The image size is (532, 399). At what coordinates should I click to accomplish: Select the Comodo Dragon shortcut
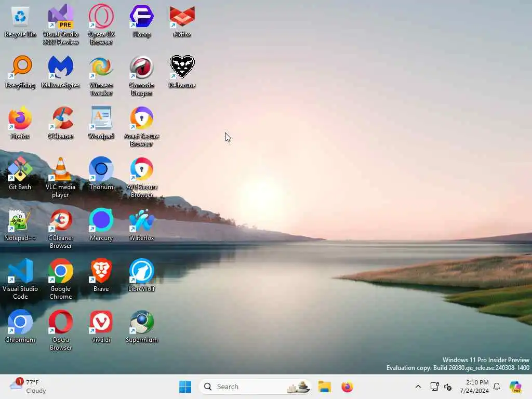point(141,75)
